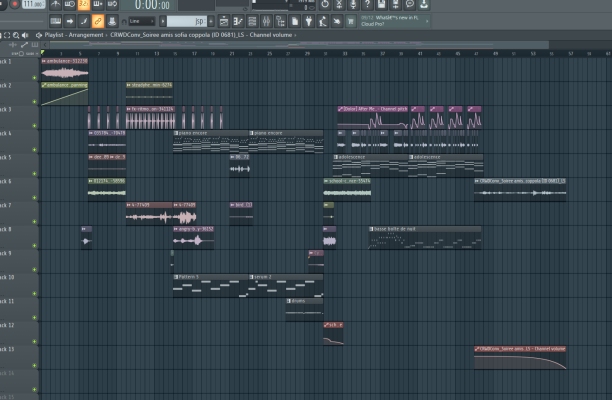Open the What's new in FL Cloud Pro news
This screenshot has width=612, height=400.
click(x=395, y=20)
